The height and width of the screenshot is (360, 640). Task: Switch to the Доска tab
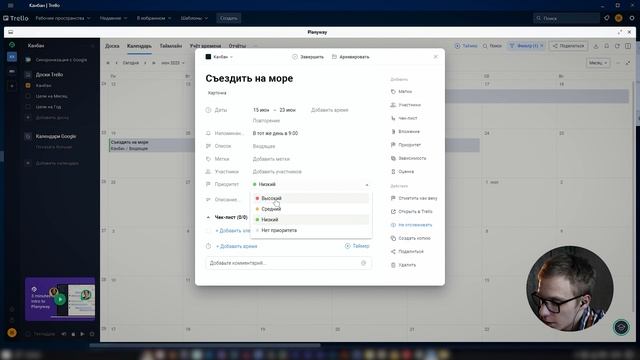coord(112,46)
